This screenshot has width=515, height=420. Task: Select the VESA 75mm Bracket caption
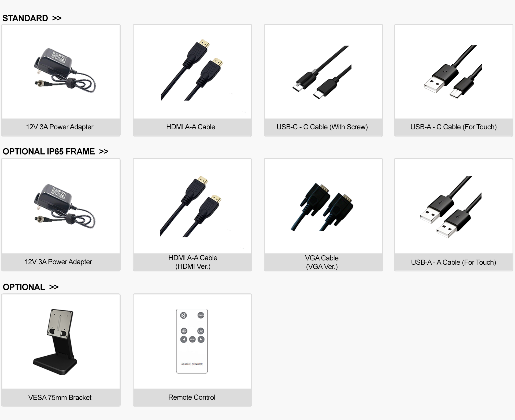pyautogui.click(x=60, y=397)
